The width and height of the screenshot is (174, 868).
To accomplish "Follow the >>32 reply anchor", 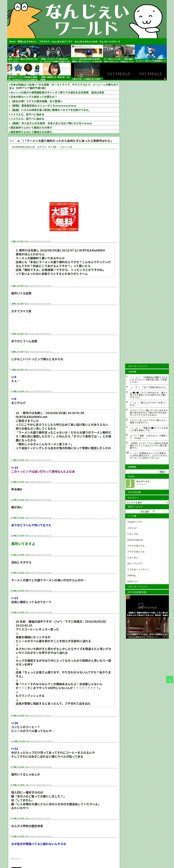I will click(x=14, y=749).
